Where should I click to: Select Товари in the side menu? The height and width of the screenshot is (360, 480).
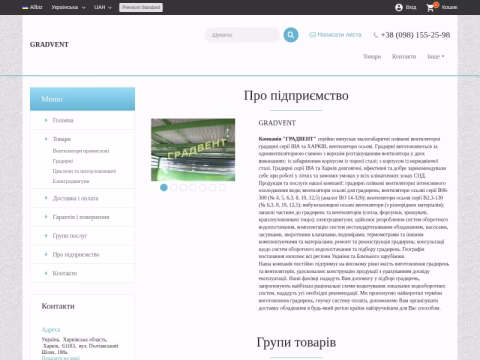pos(62,139)
